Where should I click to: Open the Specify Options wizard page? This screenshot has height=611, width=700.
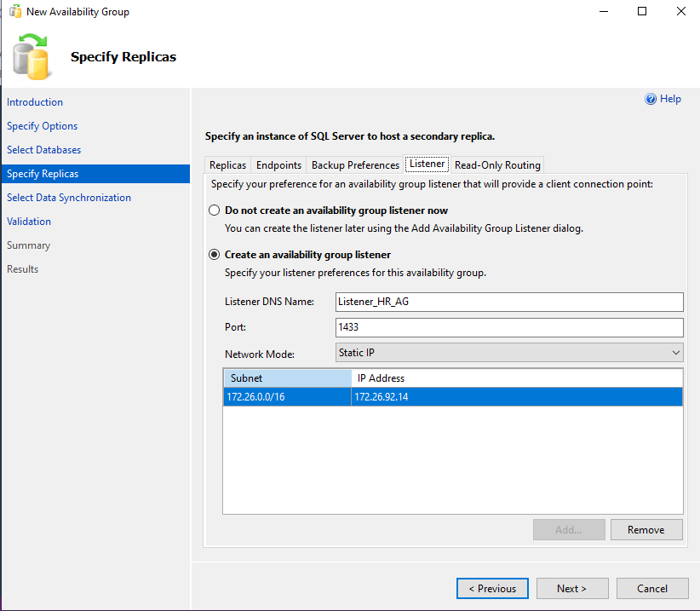43,126
